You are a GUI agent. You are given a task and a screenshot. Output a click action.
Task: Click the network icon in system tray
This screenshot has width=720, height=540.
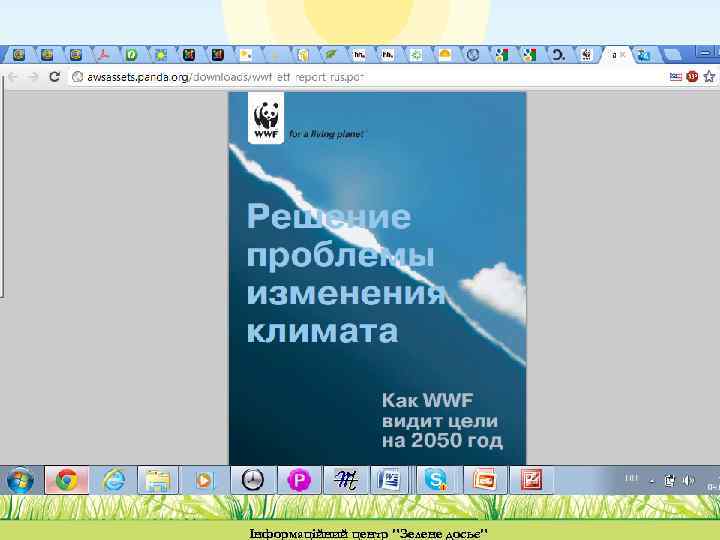[x=670, y=480]
